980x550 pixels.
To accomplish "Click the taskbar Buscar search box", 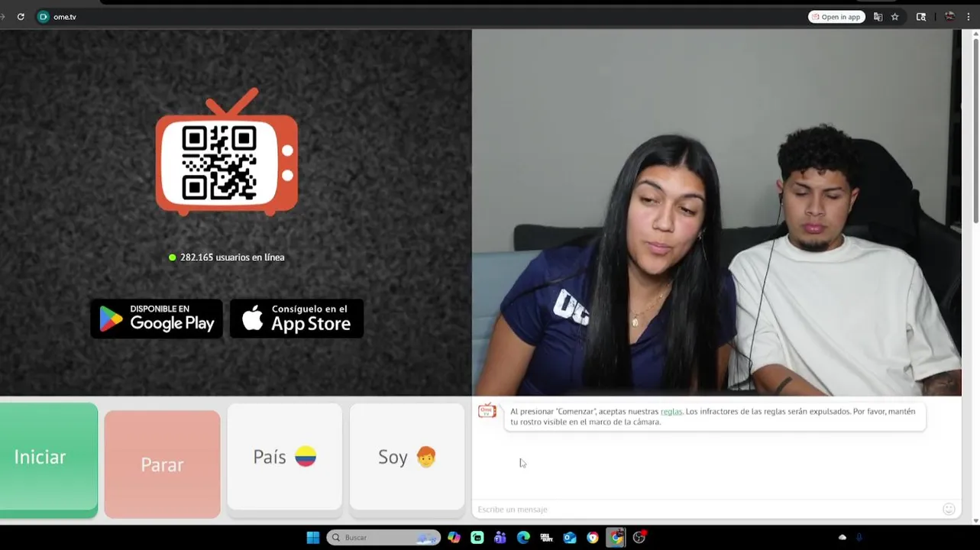I will click(x=383, y=538).
